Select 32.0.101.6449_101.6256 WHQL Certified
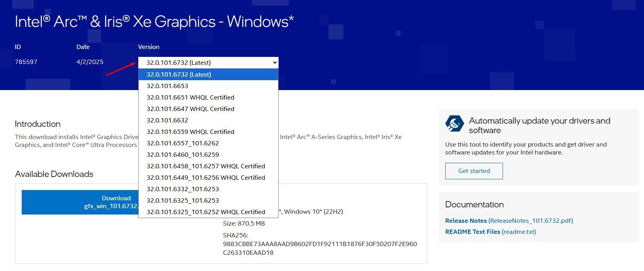 [208, 177]
